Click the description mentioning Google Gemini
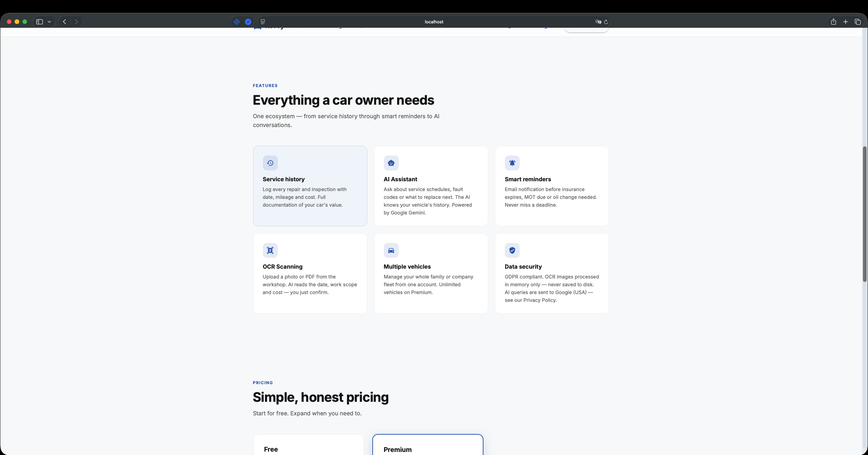 point(428,201)
